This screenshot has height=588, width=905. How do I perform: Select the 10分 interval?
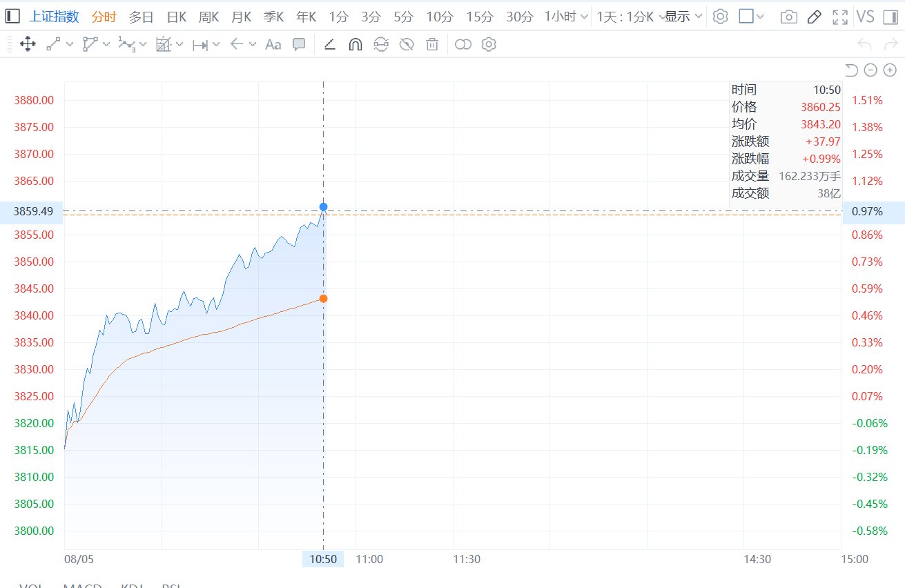click(440, 17)
